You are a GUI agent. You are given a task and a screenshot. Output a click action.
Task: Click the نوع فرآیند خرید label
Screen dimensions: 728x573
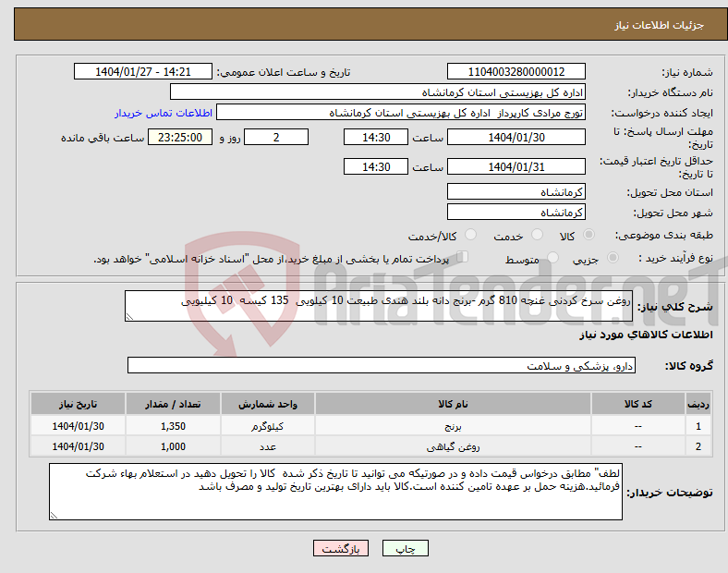pos(675,258)
